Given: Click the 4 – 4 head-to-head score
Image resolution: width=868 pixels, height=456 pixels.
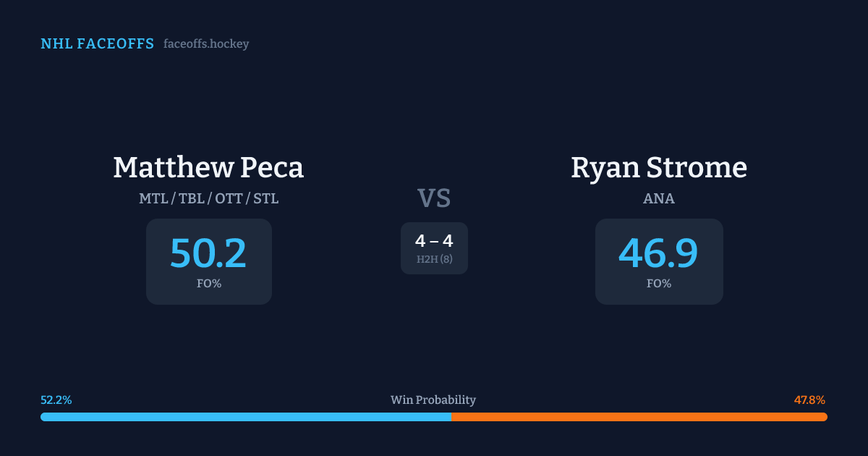Looking at the screenshot, I should [x=434, y=241].
